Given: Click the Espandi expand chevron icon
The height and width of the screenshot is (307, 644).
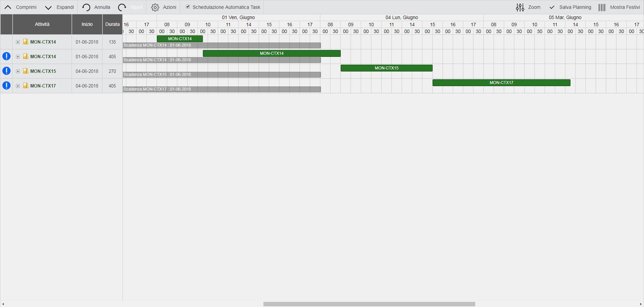Looking at the screenshot, I should coord(48,7).
